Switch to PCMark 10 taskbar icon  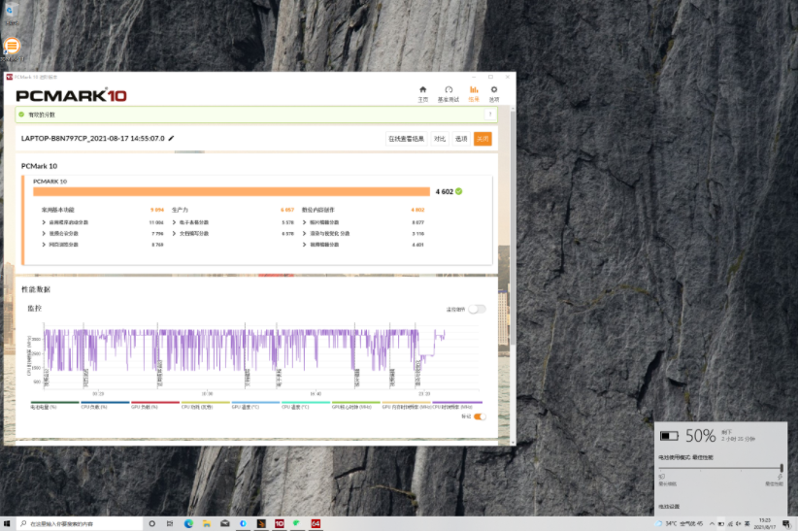pos(280,524)
